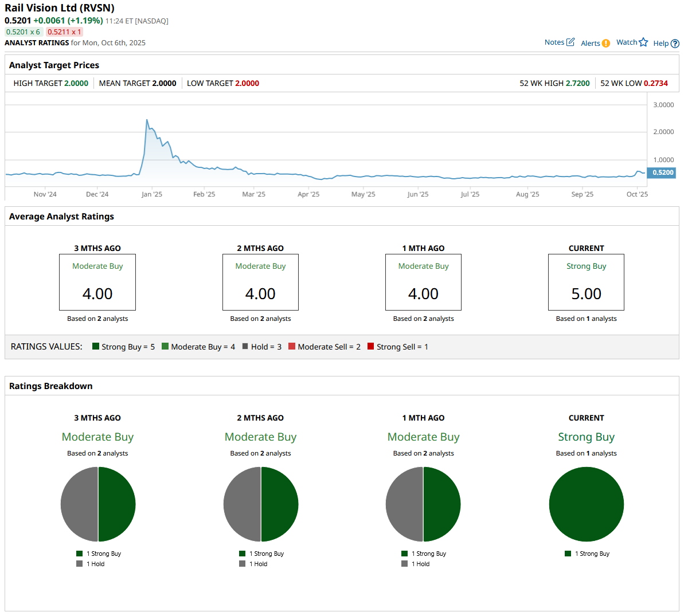Click the Help question mark icon
Viewport: 684px width, 616px height.
click(675, 44)
